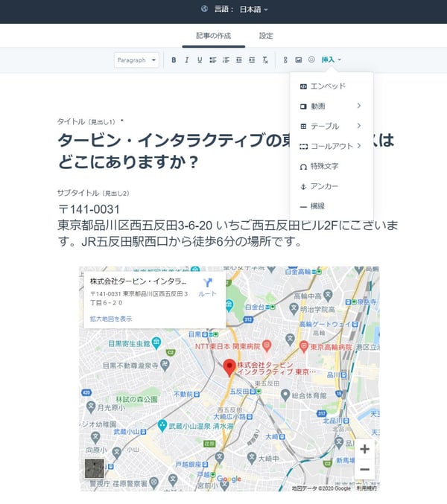Collapse the 挿入 insert dropdown

point(331,60)
